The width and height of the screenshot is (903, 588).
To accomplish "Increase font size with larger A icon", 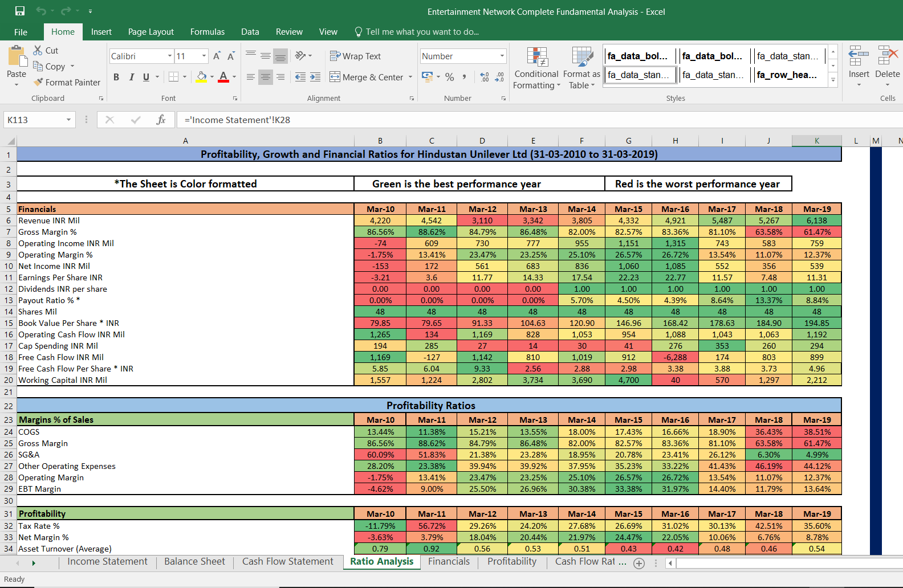I will coord(217,56).
